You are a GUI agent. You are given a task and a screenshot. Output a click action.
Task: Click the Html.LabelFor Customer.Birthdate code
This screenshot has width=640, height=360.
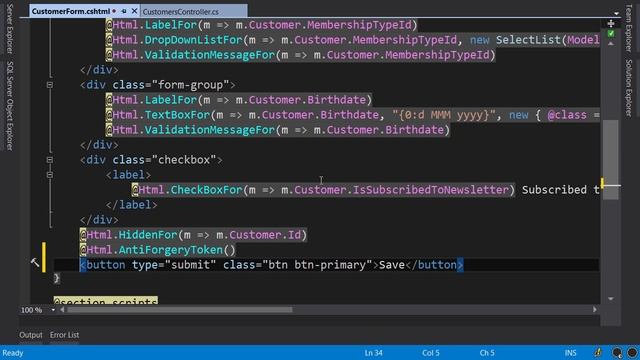click(x=239, y=100)
